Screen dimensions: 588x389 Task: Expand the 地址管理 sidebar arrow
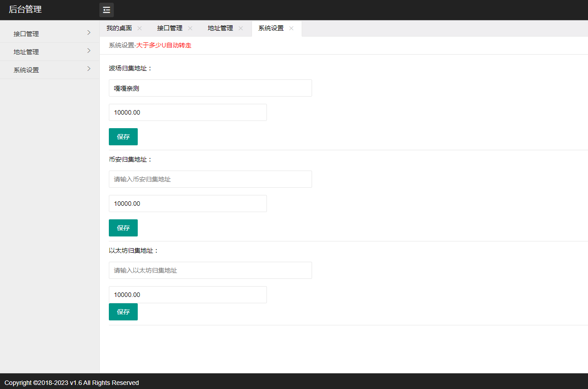tap(89, 51)
